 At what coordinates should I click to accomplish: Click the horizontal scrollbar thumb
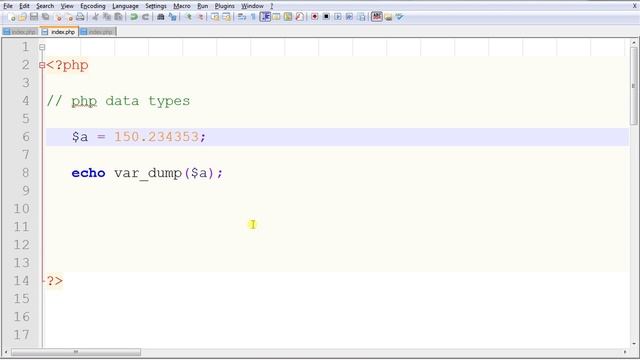76,352
